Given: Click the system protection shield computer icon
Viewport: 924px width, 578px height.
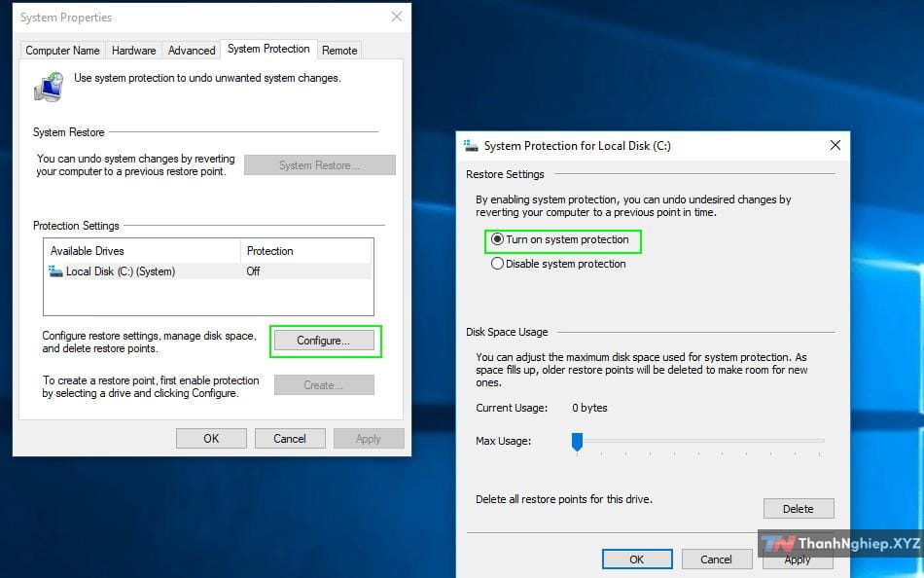Looking at the screenshot, I should point(49,87).
